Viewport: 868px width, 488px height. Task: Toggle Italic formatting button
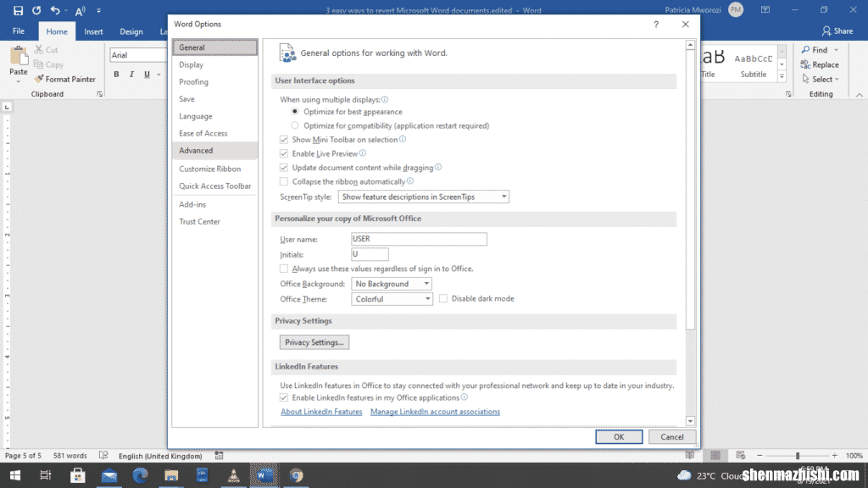[131, 75]
